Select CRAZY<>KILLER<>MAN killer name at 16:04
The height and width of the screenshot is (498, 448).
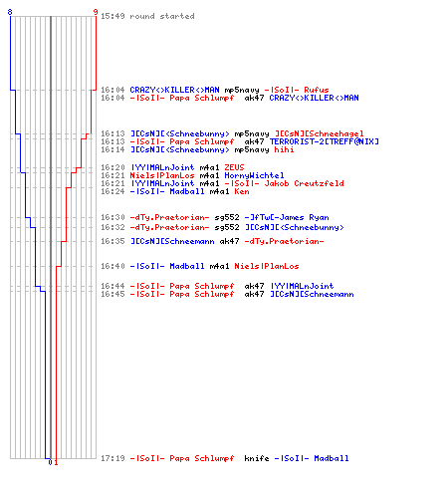[174, 90]
